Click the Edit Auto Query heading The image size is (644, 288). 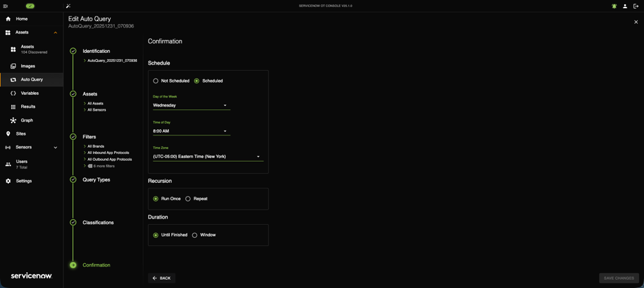[89, 19]
